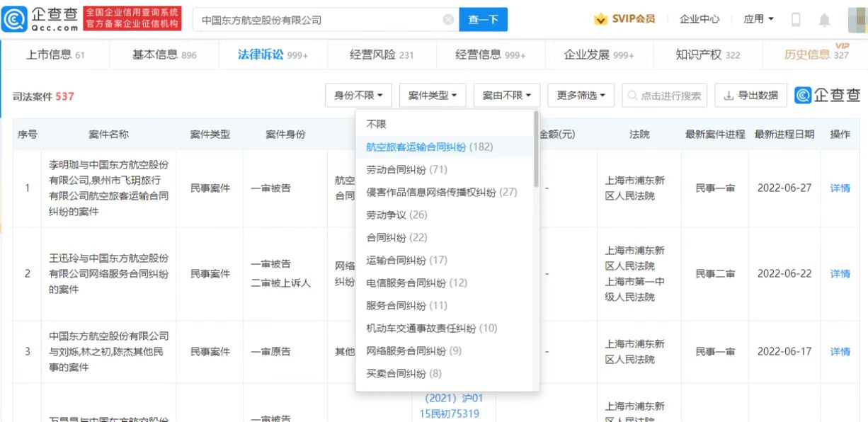Click the 法院 column header
This screenshot has width=868, height=422.
639,135
